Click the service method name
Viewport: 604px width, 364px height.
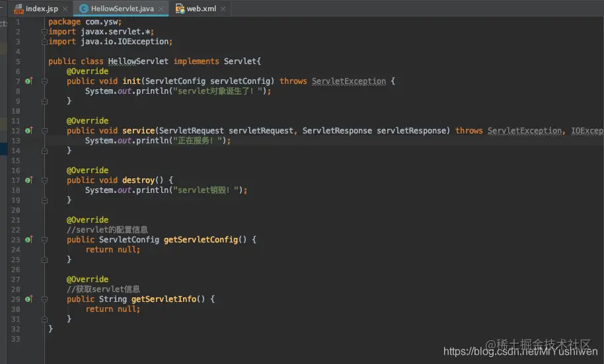click(138, 131)
